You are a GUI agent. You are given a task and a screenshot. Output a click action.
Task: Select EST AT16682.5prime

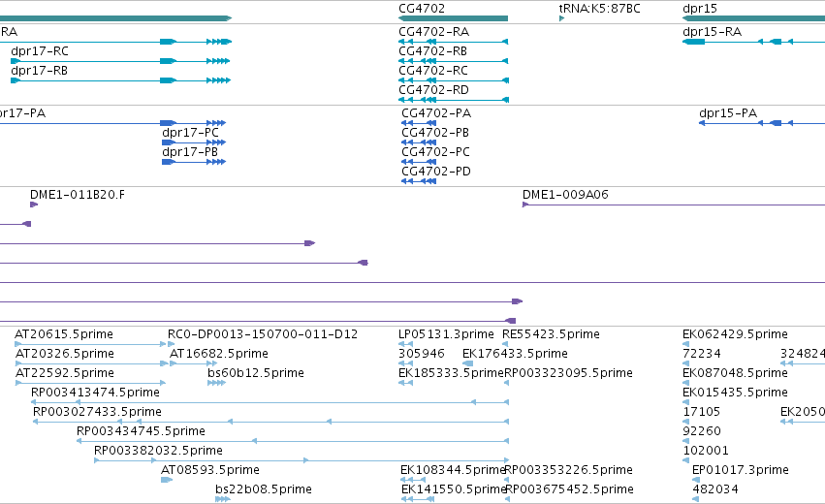pos(219,354)
